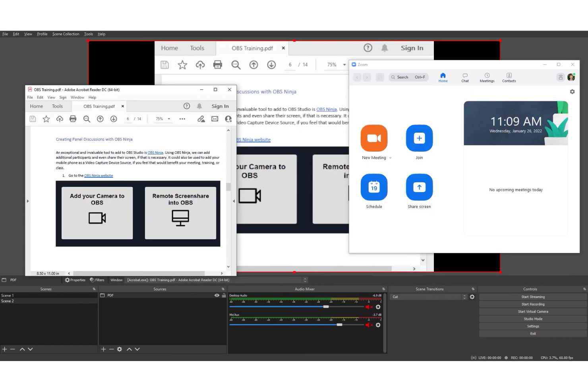Image resolution: width=588 pixels, height=392 pixels.
Task: Open Filters for the selected source
Action: pos(97,280)
